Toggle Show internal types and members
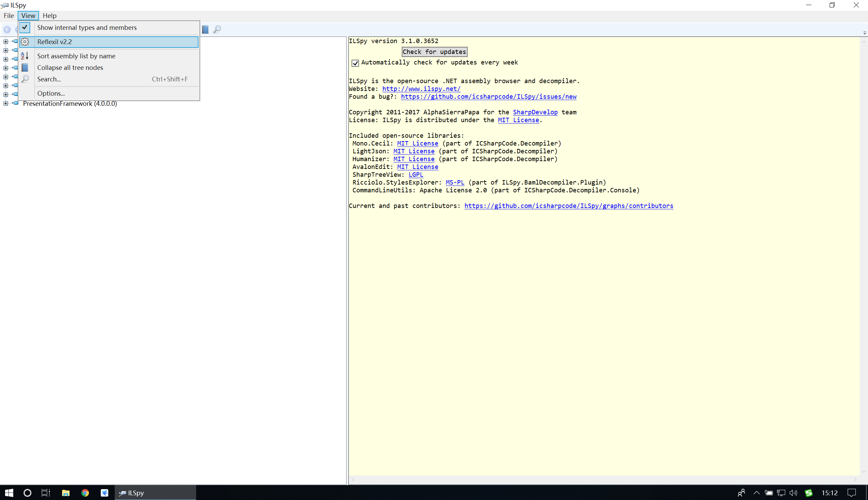868x500 pixels. pos(109,27)
